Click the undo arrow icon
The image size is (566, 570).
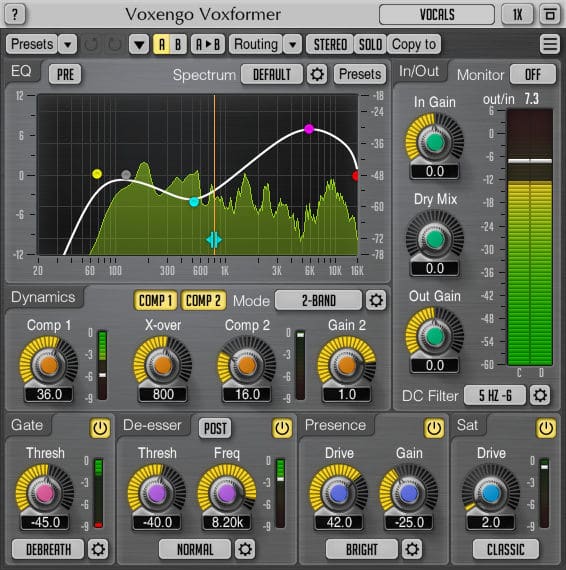(x=91, y=44)
